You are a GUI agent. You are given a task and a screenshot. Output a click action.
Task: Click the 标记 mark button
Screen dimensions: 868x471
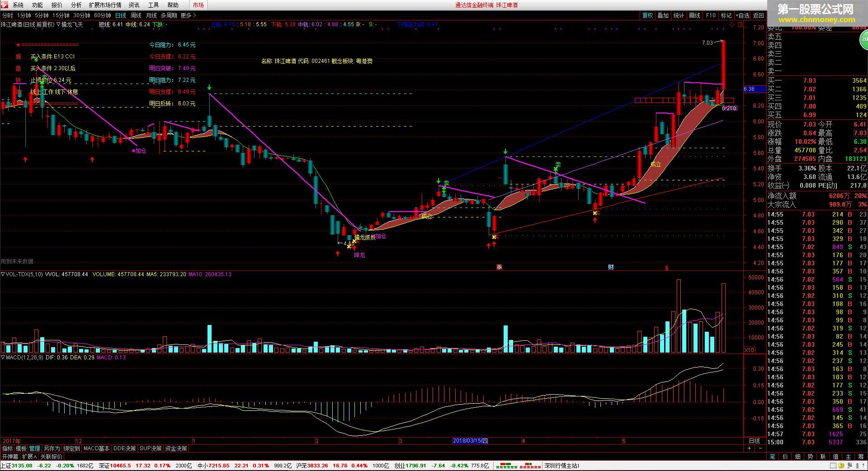tap(726, 15)
